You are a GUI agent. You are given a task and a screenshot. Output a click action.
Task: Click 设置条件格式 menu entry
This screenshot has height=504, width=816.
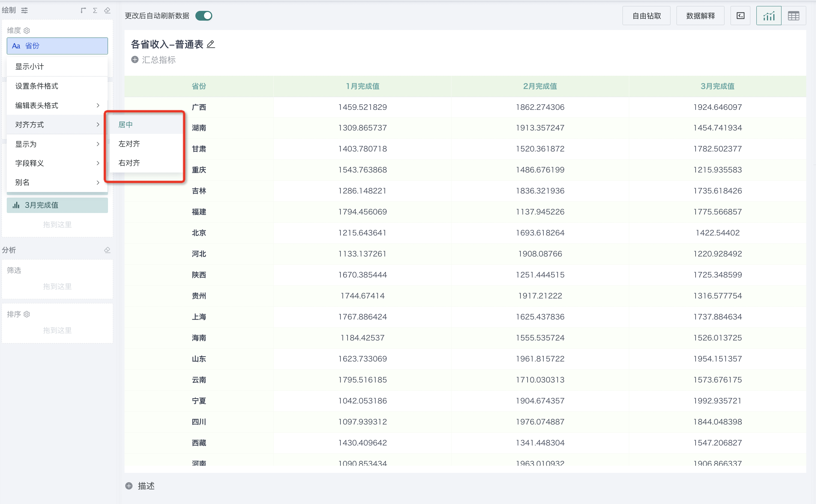pyautogui.click(x=37, y=86)
